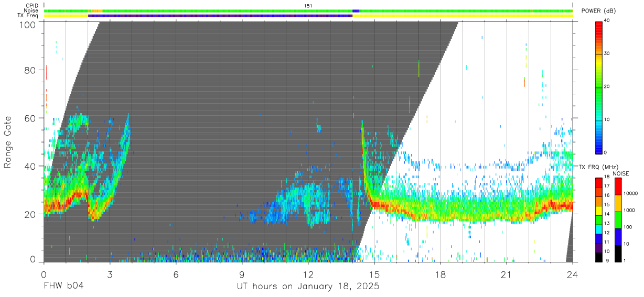The height and width of the screenshot is (297, 644).
Task: Click the CPID value 151
Action: (x=308, y=6)
